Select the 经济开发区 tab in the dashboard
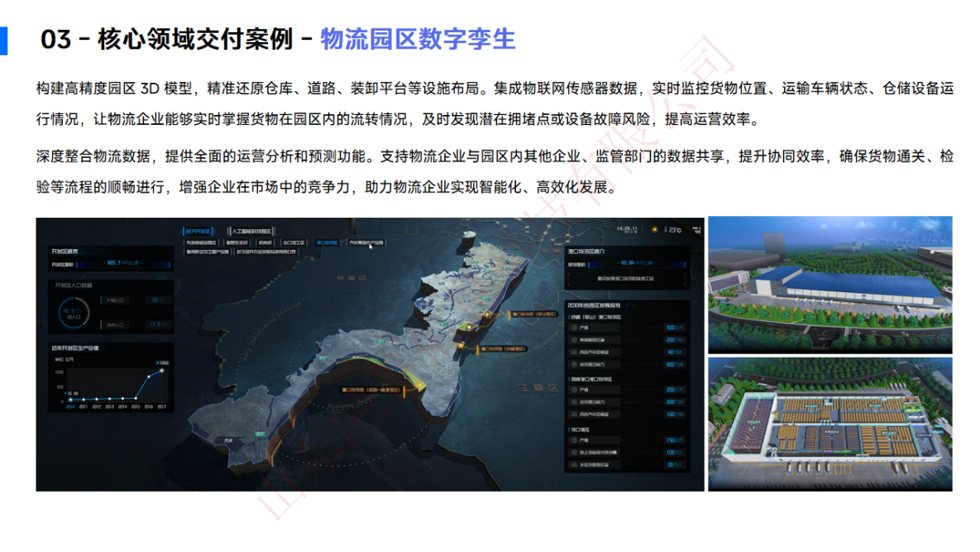This screenshot has width=980, height=552. pyautogui.click(x=198, y=231)
